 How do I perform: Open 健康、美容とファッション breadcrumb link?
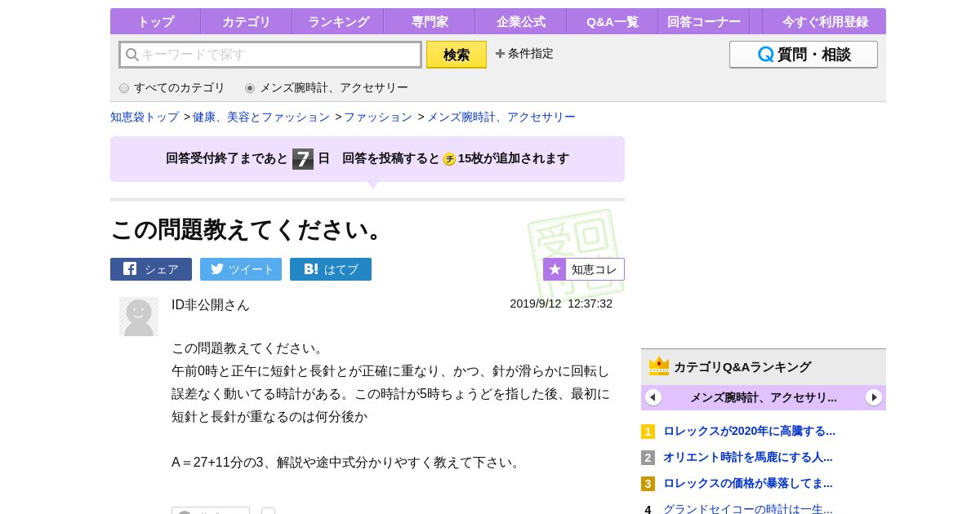point(261,117)
